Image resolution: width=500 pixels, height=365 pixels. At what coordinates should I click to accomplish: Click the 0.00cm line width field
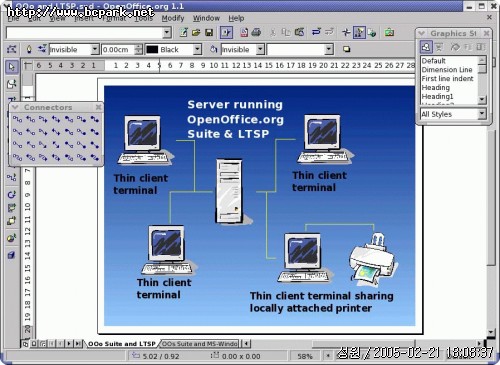tap(118, 49)
